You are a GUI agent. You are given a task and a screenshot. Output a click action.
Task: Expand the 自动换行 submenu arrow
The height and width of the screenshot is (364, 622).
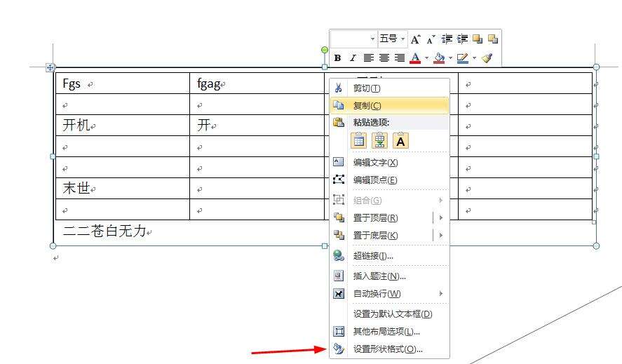440,293
